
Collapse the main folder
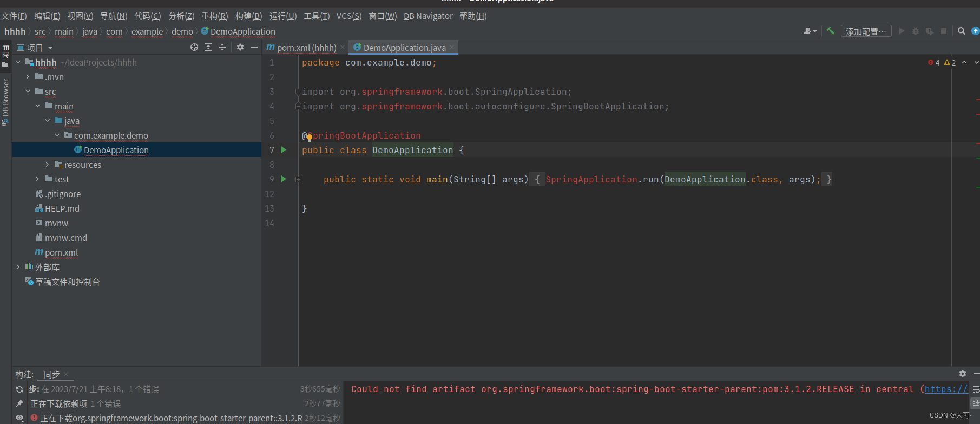(37, 106)
